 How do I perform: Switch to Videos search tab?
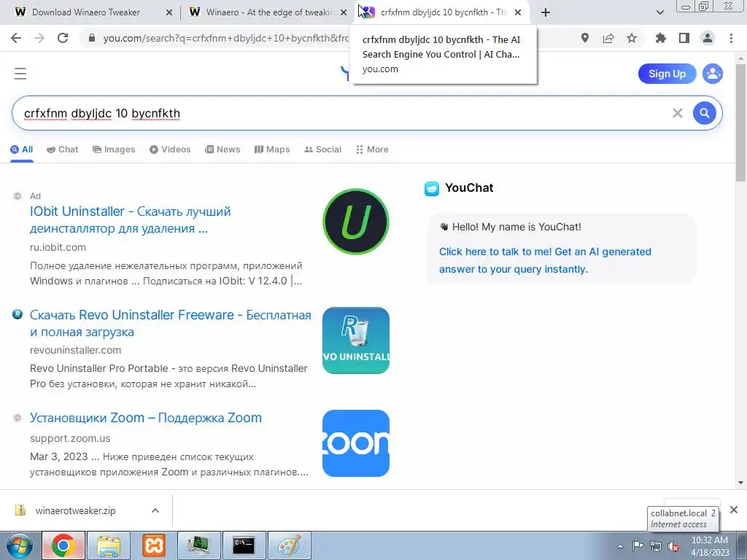[x=170, y=149]
